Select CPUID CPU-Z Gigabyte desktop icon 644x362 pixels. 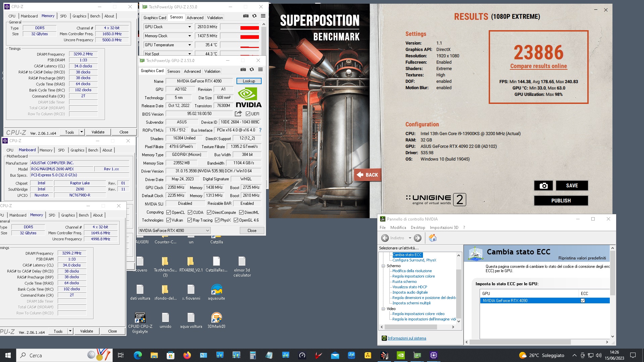pos(140,323)
